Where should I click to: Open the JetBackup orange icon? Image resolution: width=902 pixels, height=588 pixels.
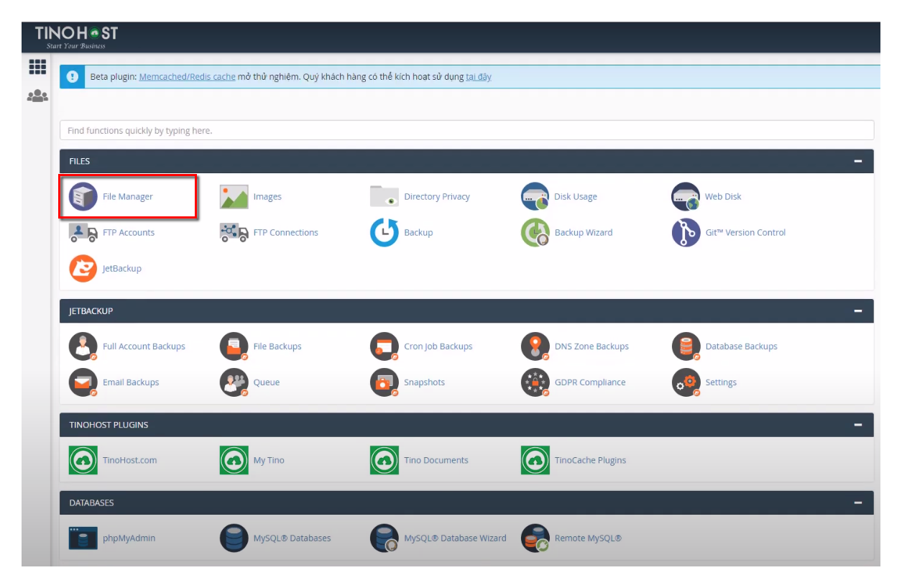click(x=83, y=268)
